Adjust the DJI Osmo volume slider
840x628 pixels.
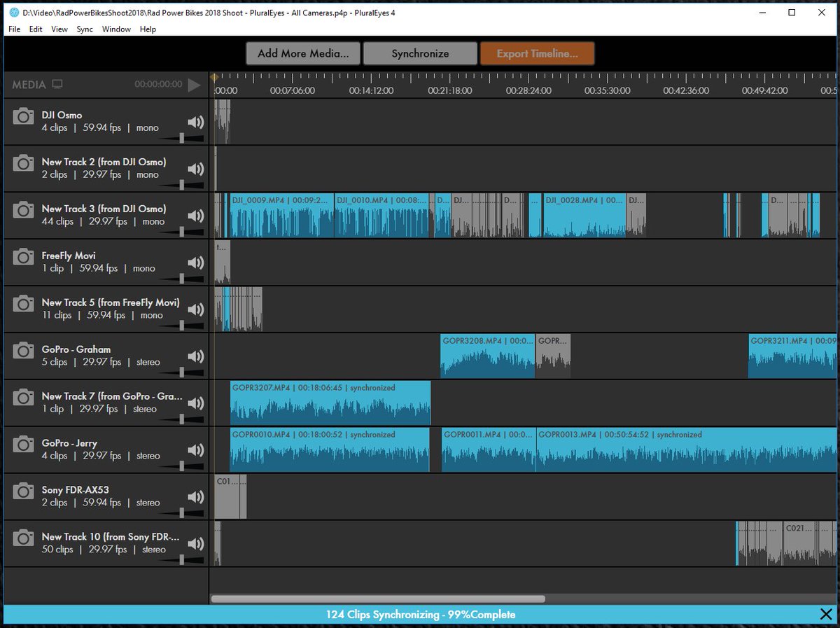182,138
